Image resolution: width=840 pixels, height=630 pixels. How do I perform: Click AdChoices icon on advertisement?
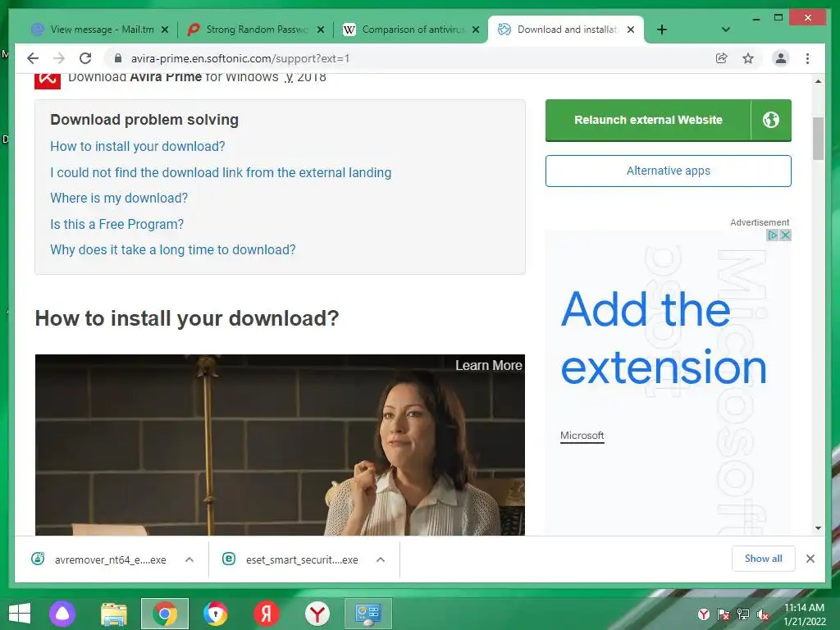pyautogui.click(x=772, y=235)
